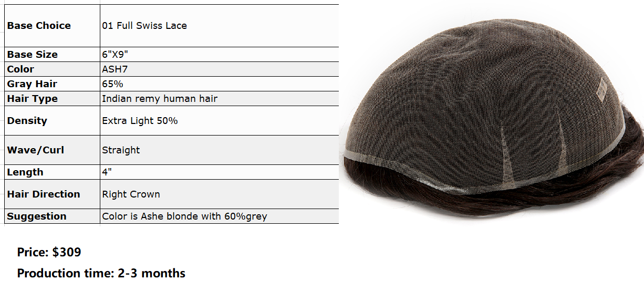Select the Gray Hair 65% cell

tap(220, 84)
